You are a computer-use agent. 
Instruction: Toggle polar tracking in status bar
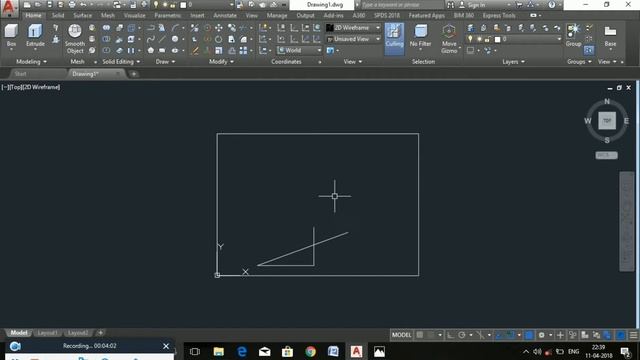click(x=462, y=335)
